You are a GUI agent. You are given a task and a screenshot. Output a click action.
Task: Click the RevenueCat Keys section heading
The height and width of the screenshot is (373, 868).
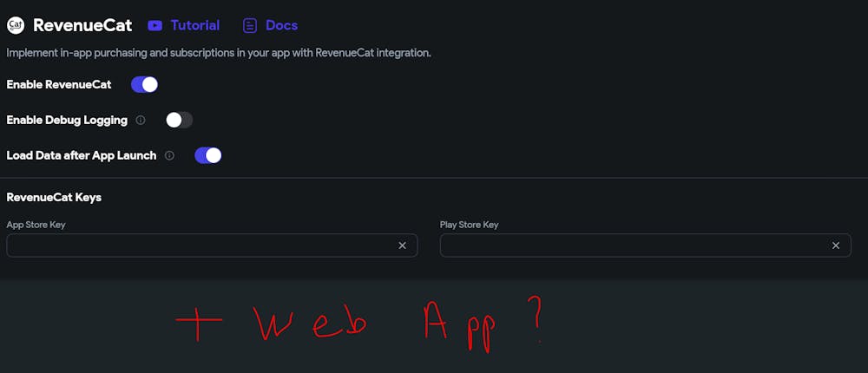(x=54, y=198)
